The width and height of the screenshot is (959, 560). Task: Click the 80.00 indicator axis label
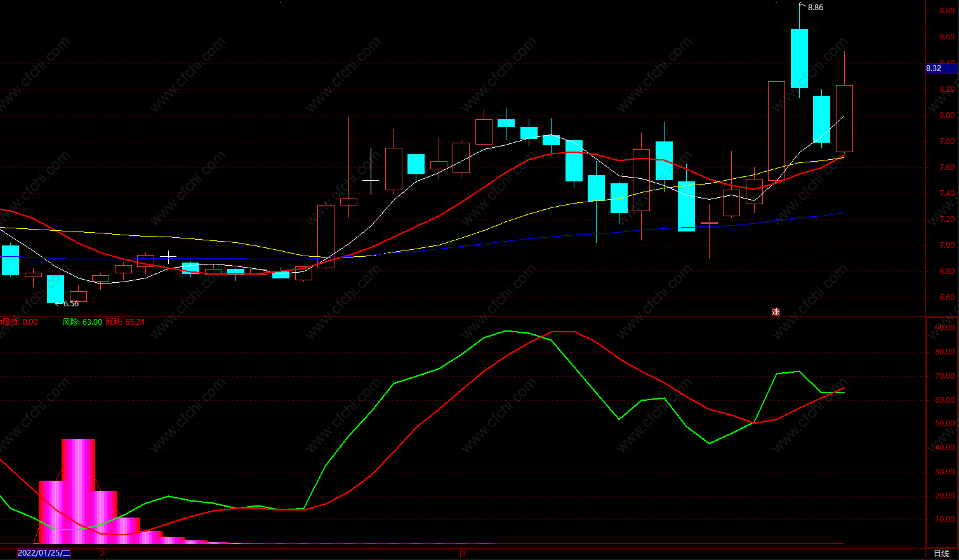coord(945,352)
